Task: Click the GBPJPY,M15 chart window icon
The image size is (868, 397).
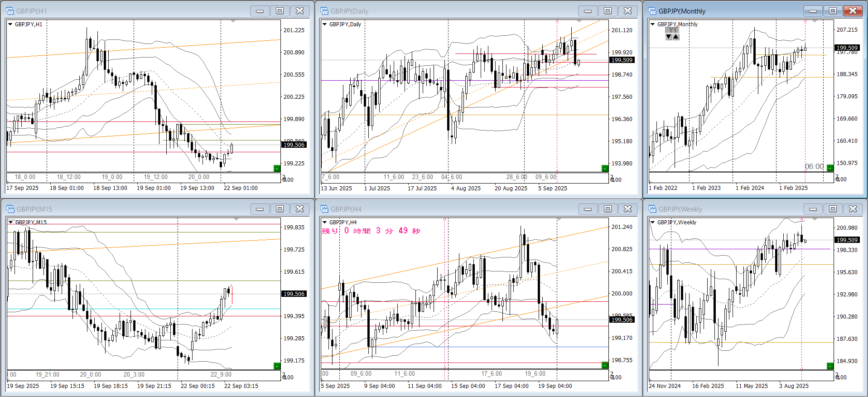Action: click(10, 209)
